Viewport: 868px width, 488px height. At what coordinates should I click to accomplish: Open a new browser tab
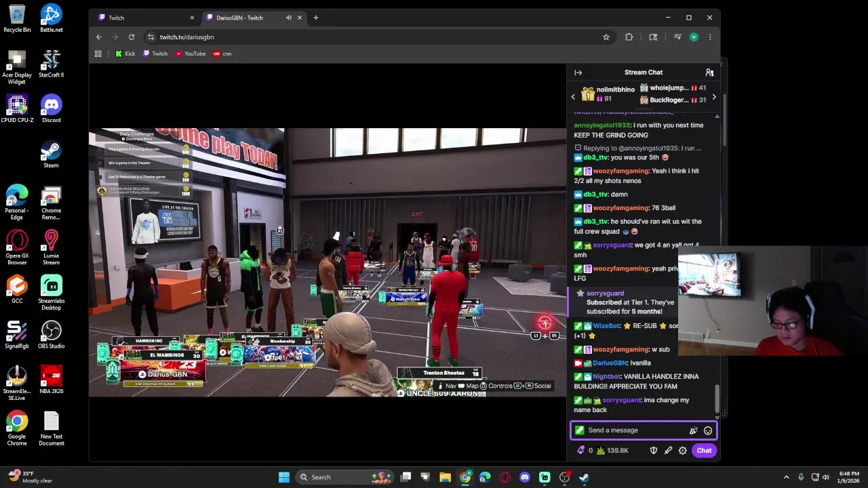pos(315,18)
